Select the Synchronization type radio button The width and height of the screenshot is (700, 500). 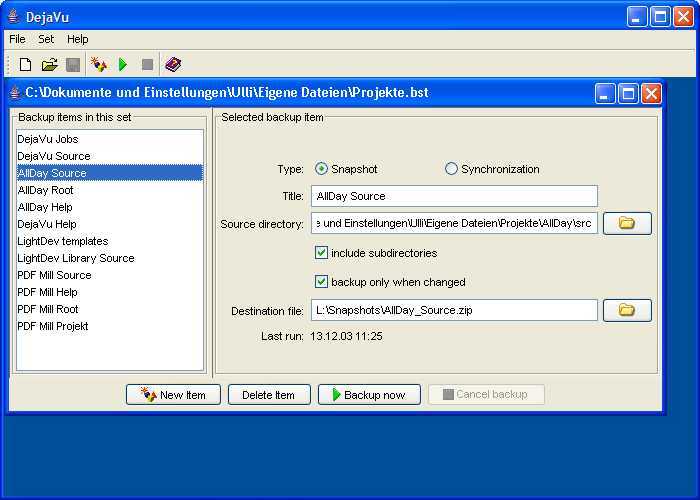pos(451,169)
